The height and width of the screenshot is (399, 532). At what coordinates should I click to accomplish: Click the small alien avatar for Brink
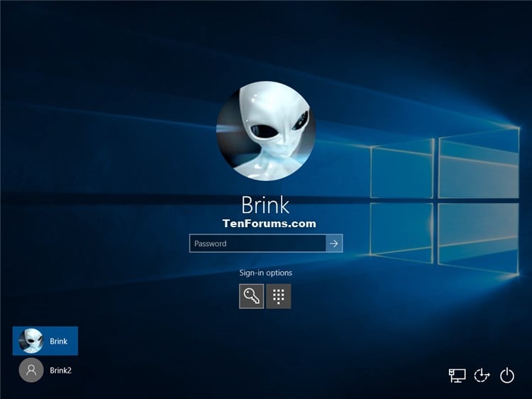pyautogui.click(x=31, y=341)
